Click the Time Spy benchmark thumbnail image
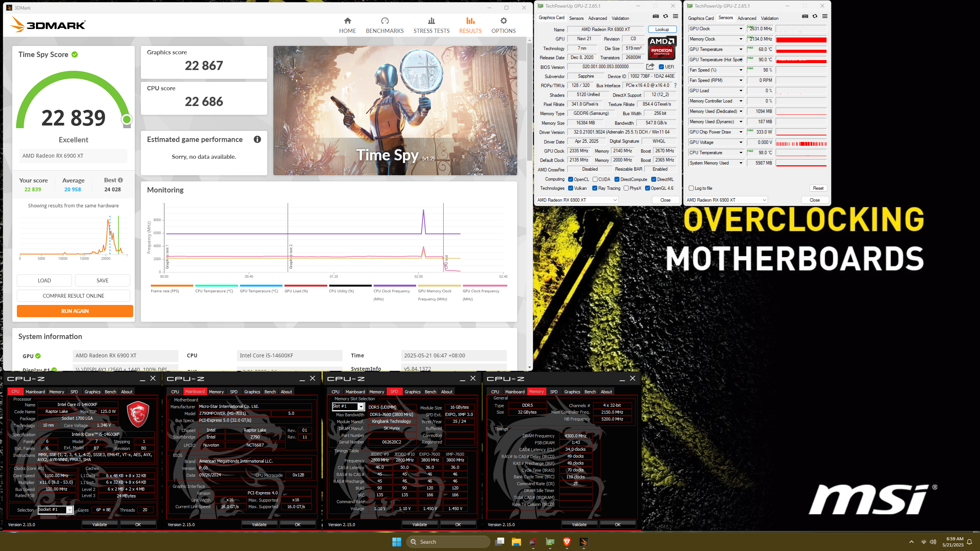Image resolution: width=980 pixels, height=551 pixels. (x=395, y=111)
